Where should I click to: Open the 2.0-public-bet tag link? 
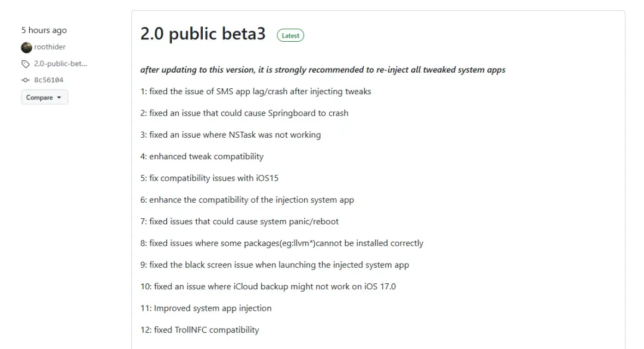click(x=61, y=64)
